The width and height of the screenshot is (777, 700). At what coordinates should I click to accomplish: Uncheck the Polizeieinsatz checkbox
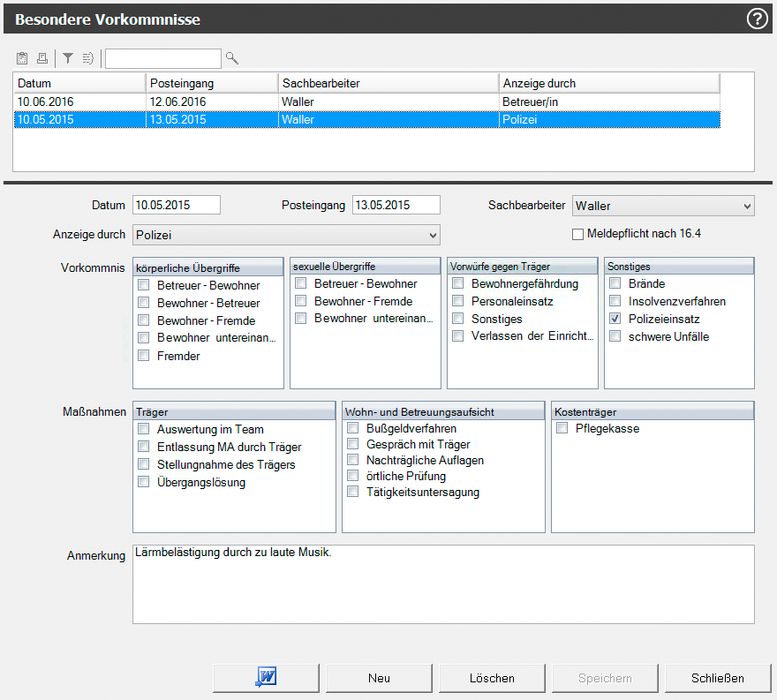[615, 319]
